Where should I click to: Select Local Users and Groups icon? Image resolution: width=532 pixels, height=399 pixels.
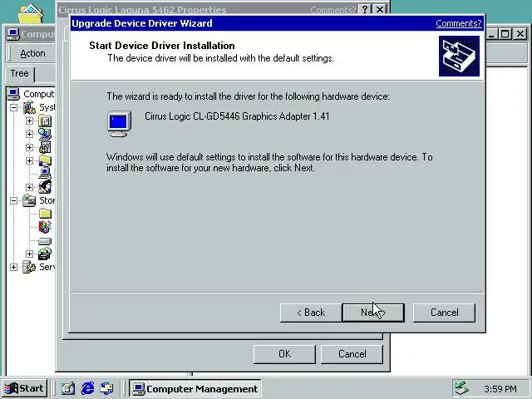(x=45, y=187)
